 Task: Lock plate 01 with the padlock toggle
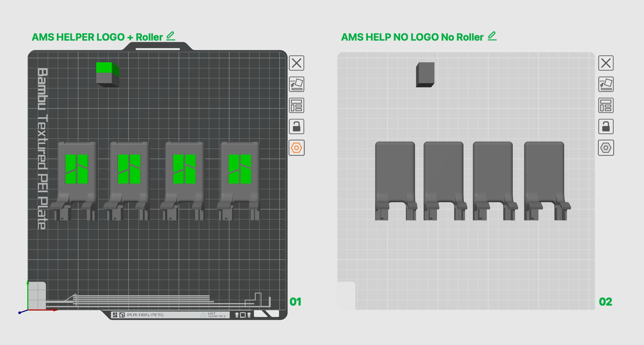(297, 127)
